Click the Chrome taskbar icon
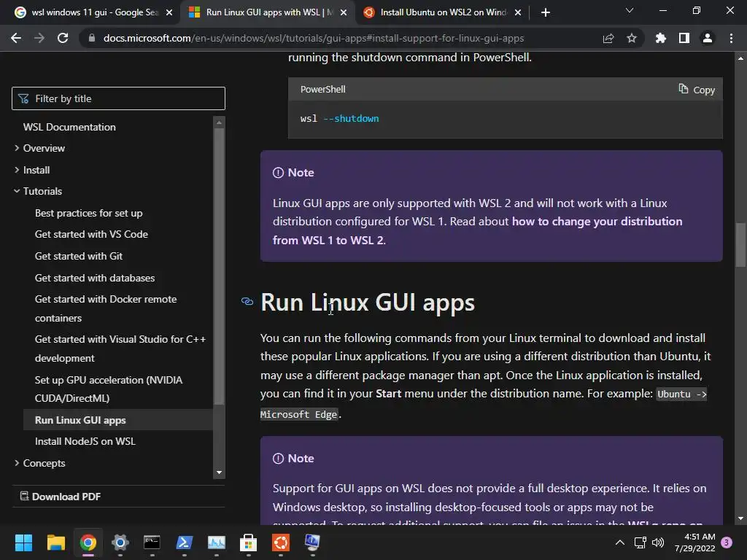The image size is (747, 560). click(88, 542)
